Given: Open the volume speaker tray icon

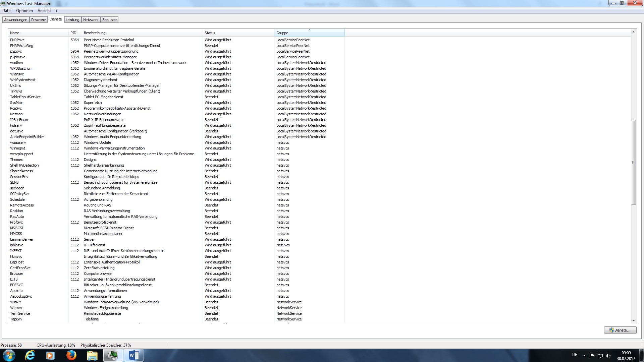Looking at the screenshot, I should tap(608, 356).
